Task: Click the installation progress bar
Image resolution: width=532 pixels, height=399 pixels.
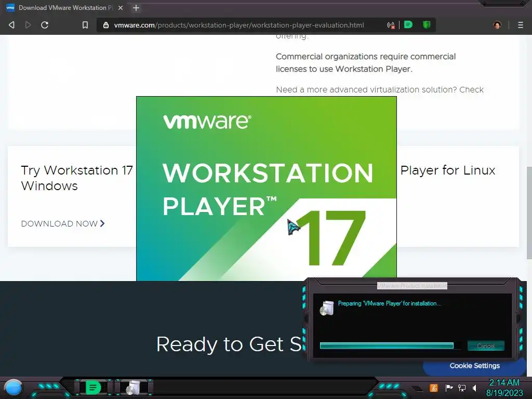Action: click(x=390, y=345)
